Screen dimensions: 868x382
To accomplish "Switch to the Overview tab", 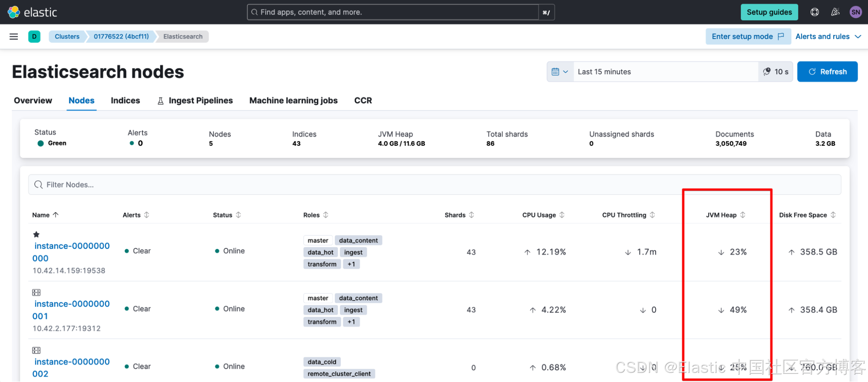I will tap(33, 100).
